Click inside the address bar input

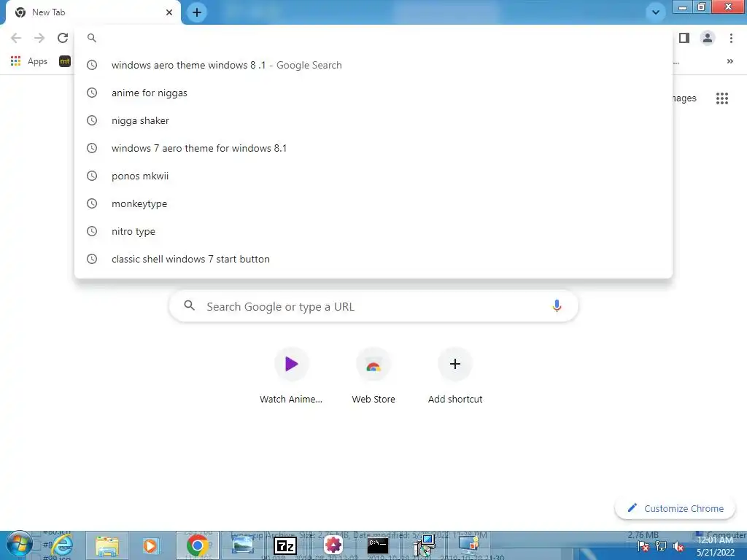click(373, 38)
